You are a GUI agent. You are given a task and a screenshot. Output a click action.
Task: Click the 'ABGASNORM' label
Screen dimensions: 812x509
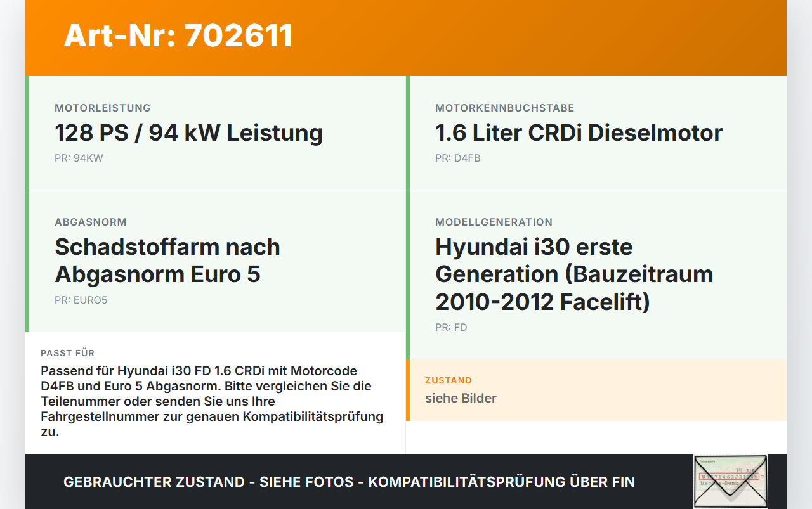click(x=91, y=222)
